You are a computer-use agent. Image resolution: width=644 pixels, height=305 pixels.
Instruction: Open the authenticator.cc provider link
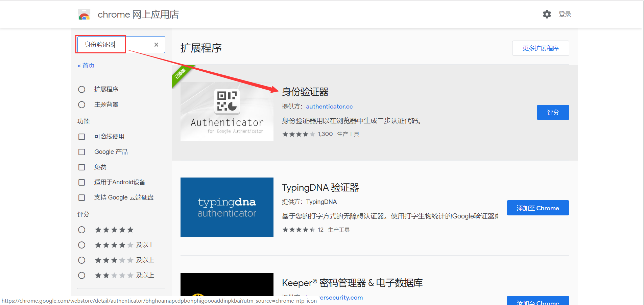click(x=329, y=106)
